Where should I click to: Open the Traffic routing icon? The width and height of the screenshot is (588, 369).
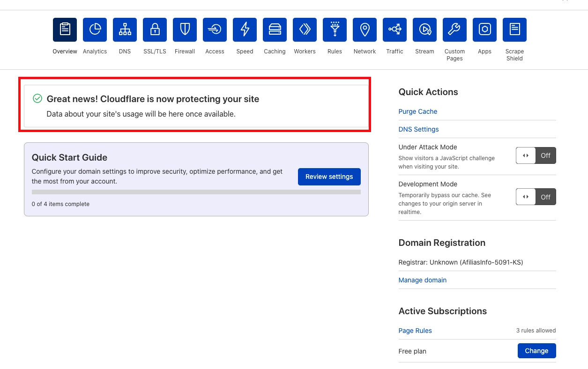point(394,30)
